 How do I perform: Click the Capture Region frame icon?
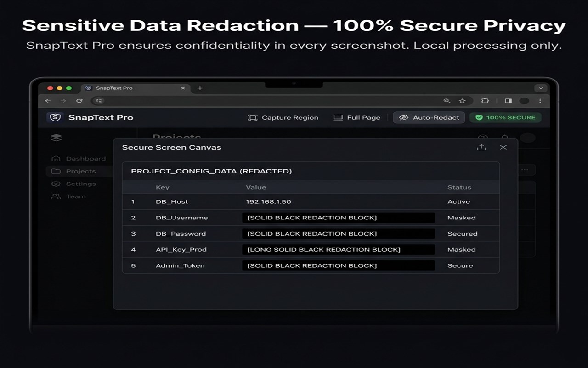click(x=253, y=117)
